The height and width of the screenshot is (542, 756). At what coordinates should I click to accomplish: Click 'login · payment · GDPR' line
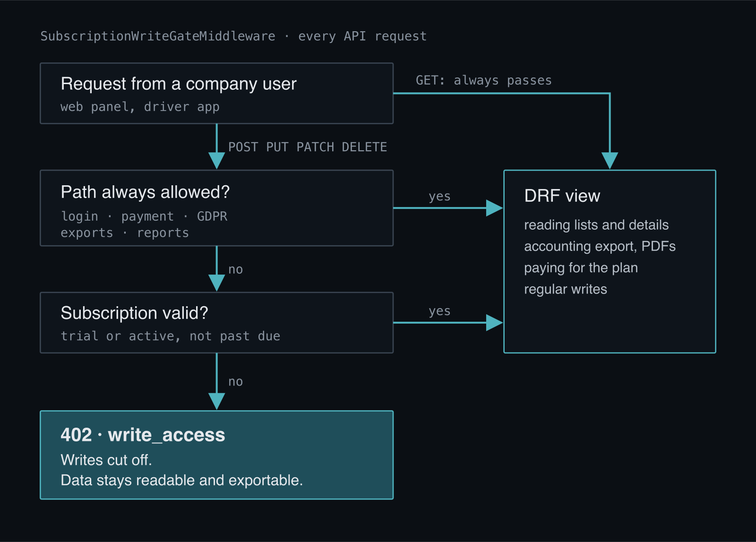click(x=144, y=216)
